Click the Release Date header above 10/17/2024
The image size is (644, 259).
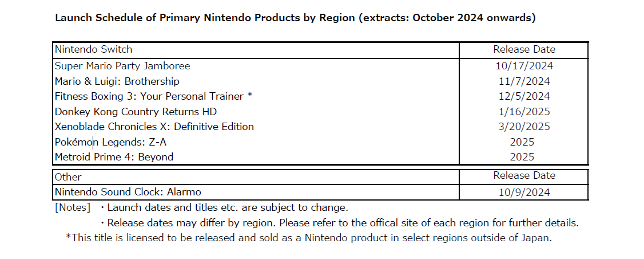[x=524, y=50]
